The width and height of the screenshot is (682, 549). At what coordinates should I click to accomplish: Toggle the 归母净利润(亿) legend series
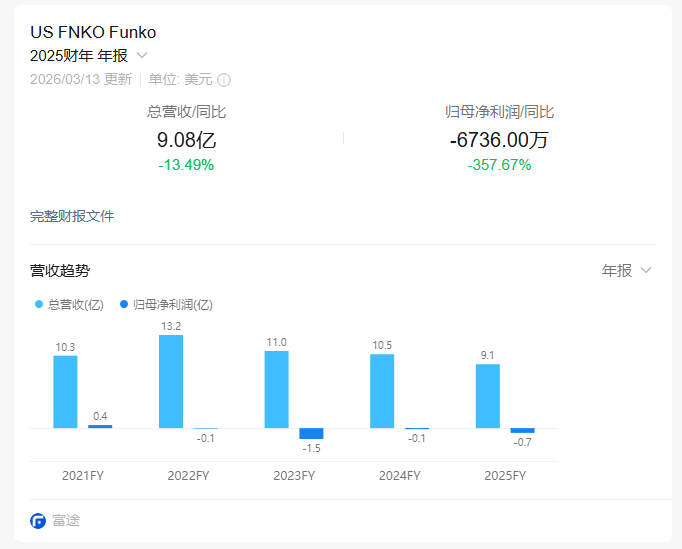[x=166, y=305]
